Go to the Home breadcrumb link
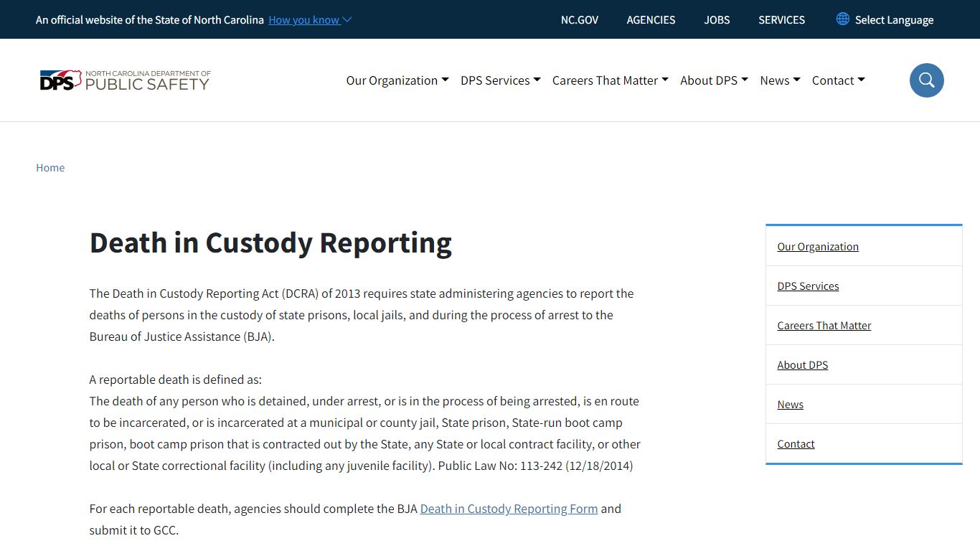 point(50,167)
